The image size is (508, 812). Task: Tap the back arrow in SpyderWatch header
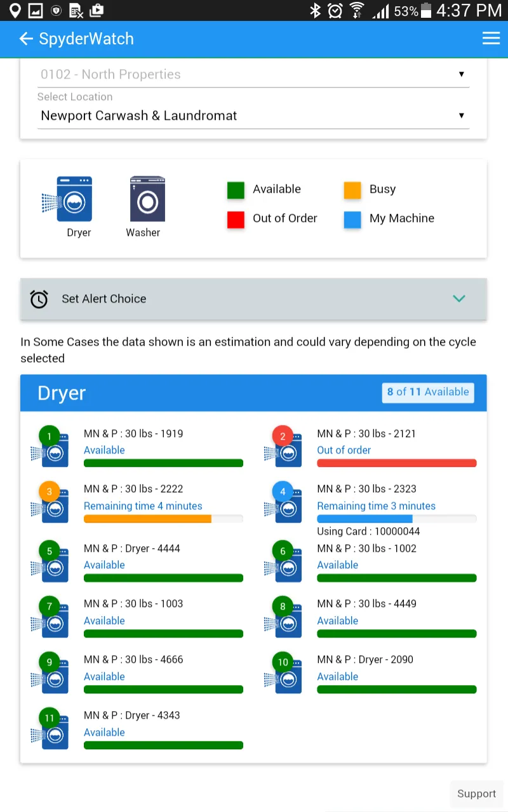point(26,39)
